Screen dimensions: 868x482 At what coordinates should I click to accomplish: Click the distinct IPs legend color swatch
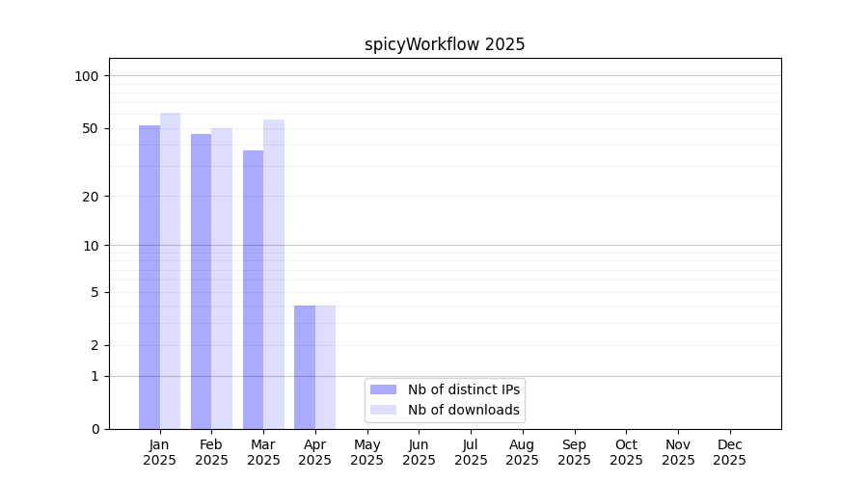[x=383, y=389]
